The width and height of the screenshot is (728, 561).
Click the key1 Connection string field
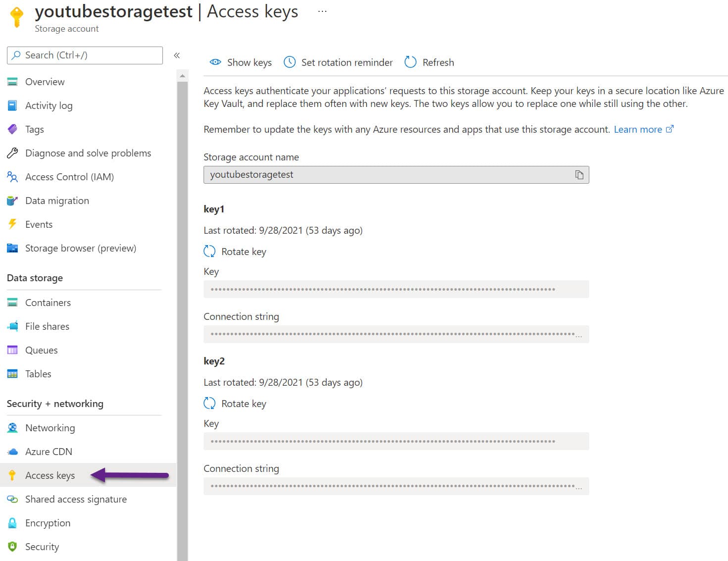point(396,334)
